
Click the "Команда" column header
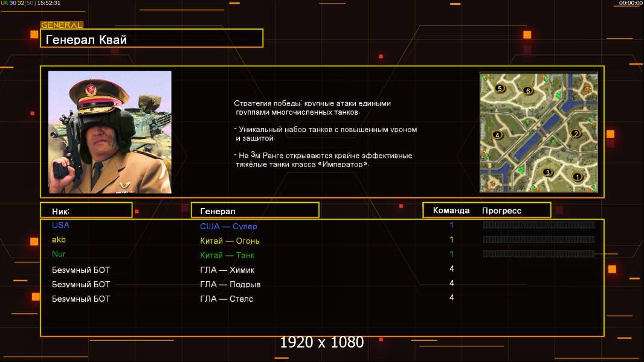click(451, 211)
